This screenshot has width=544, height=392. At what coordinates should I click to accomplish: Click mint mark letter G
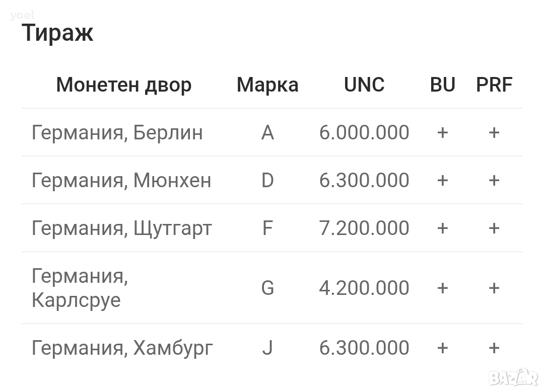(x=267, y=288)
